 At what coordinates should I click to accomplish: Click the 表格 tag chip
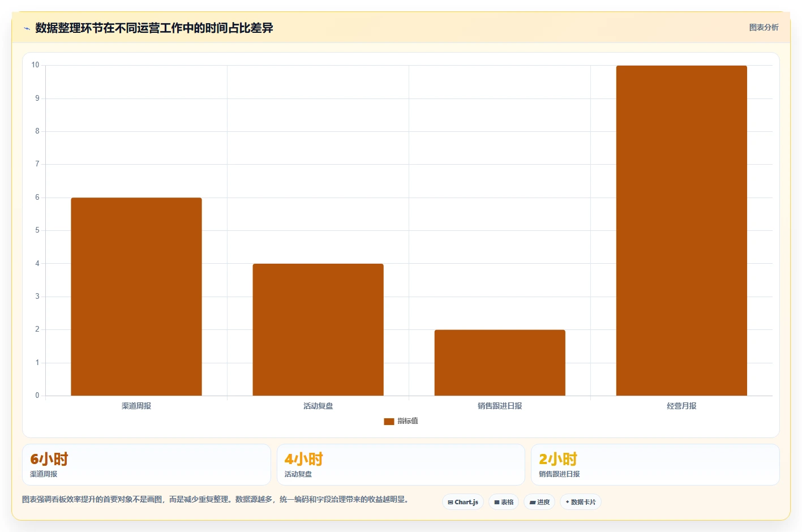(x=504, y=502)
